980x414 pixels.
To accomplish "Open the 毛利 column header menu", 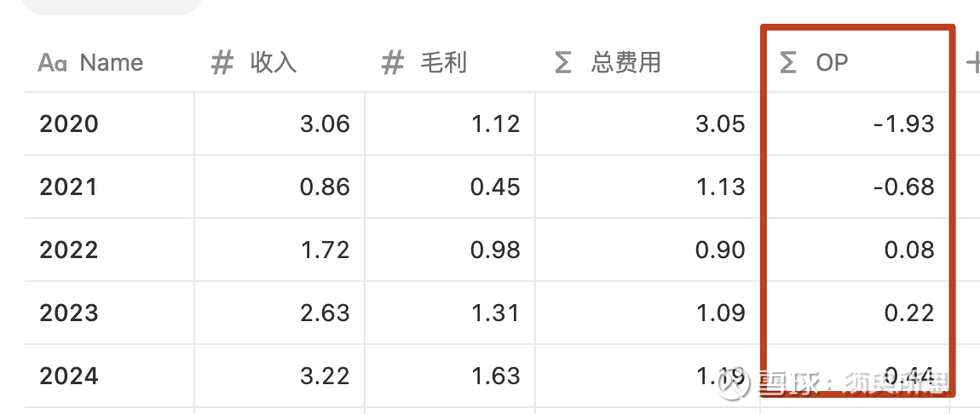I will tap(450, 62).
